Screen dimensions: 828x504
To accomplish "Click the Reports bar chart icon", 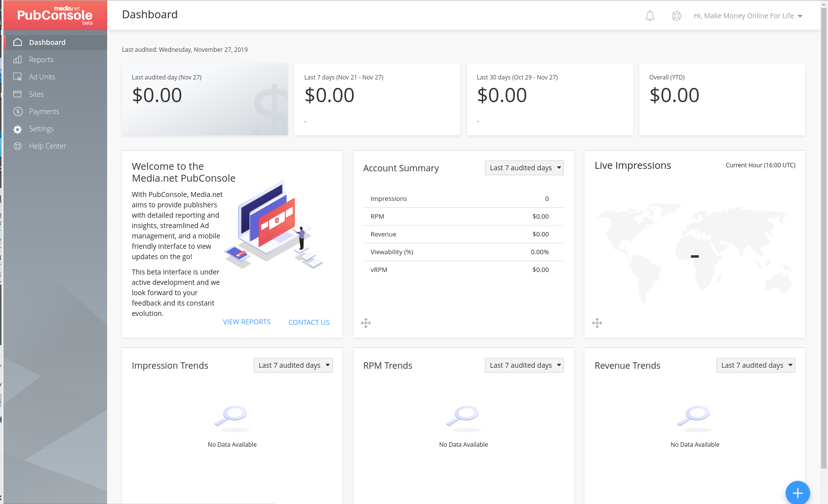I will tap(18, 59).
